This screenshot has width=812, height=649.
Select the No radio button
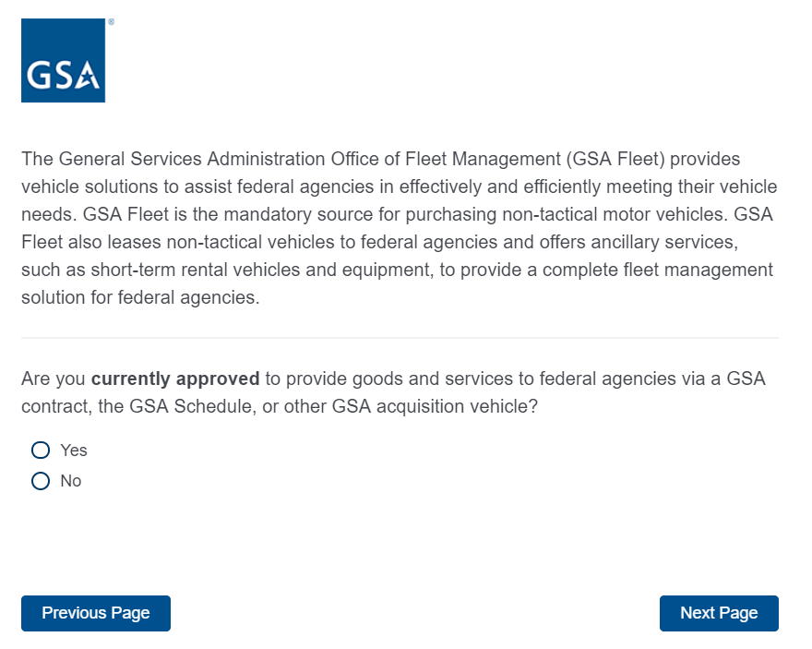pyautogui.click(x=40, y=481)
